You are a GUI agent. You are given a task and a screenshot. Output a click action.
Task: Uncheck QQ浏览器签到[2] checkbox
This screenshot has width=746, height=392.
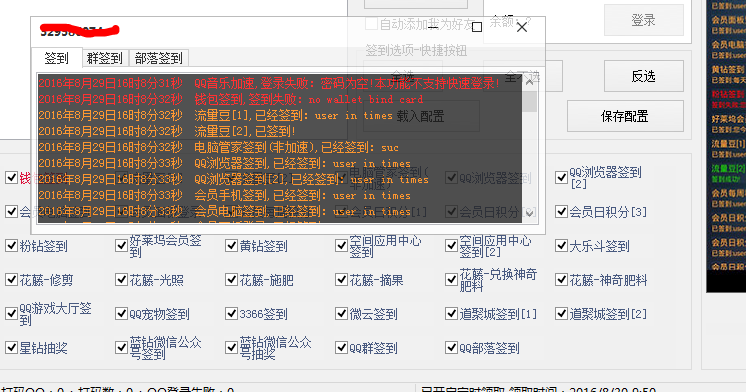(x=561, y=178)
